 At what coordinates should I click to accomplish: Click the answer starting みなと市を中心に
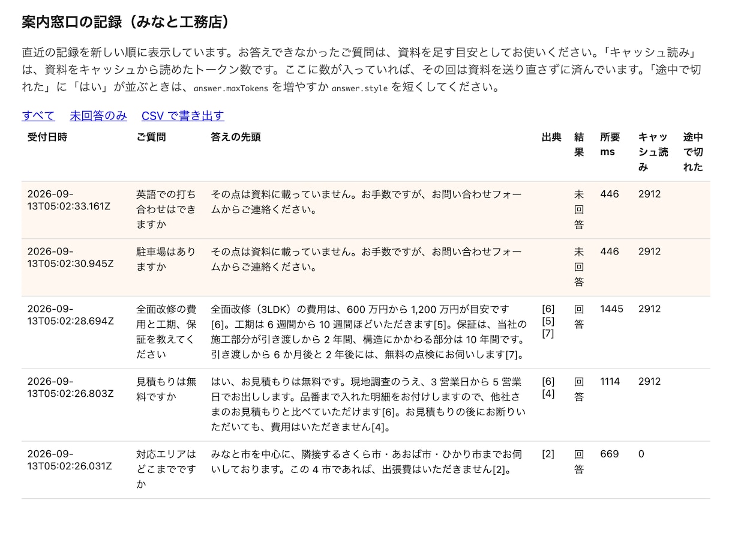[366, 462]
